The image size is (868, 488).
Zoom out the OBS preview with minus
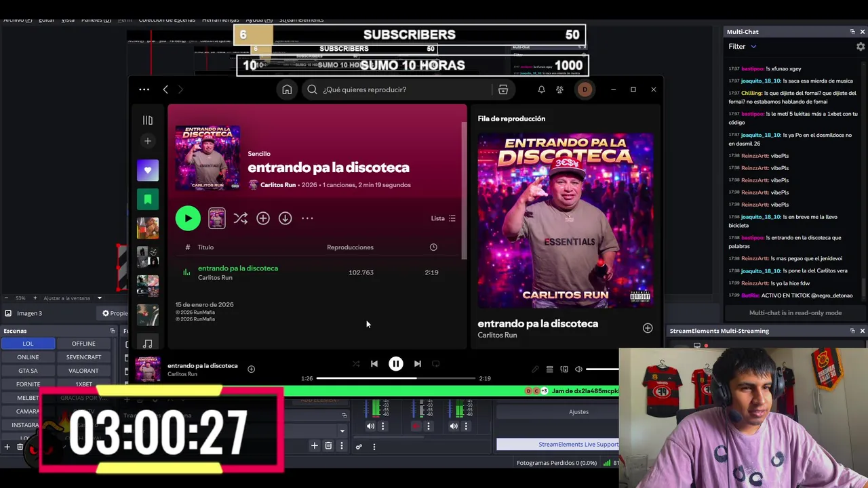(x=6, y=298)
